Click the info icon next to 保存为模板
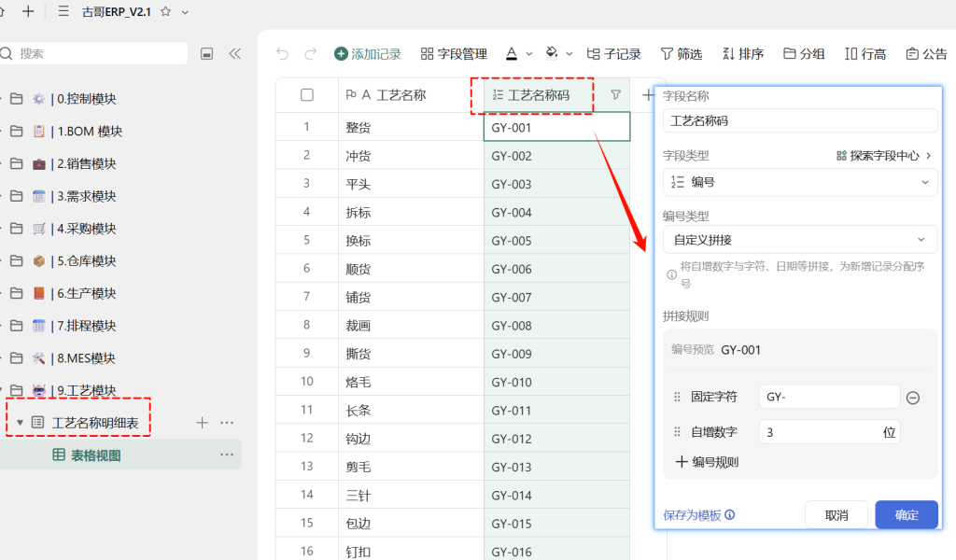956x560 pixels. 730,515
